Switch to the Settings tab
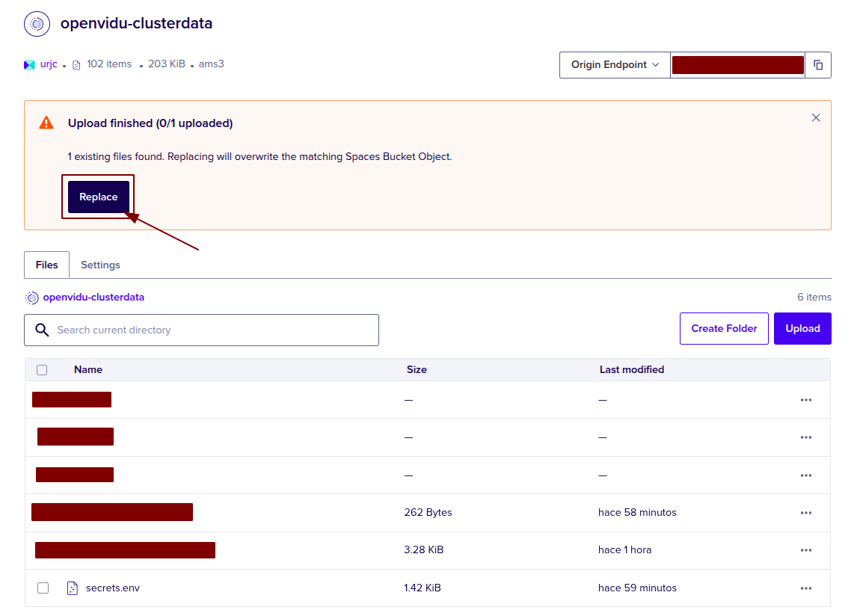This screenshot has width=857, height=616. click(100, 265)
